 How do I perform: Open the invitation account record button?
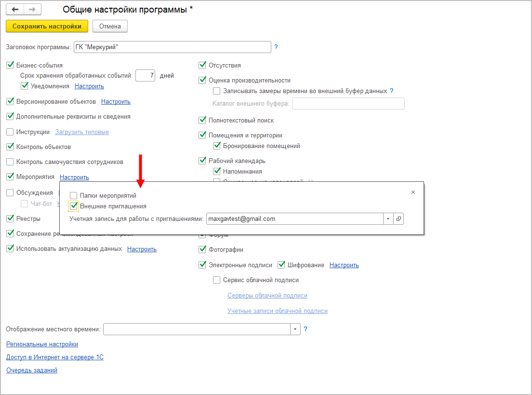(x=399, y=219)
